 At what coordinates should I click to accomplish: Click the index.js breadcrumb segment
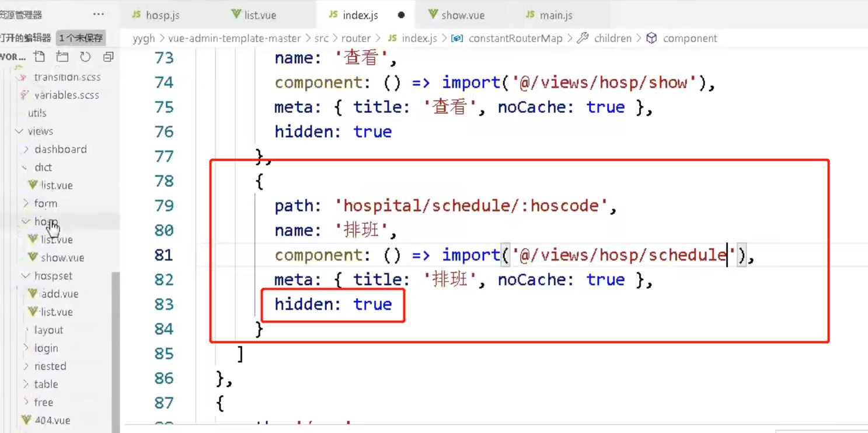coord(420,39)
